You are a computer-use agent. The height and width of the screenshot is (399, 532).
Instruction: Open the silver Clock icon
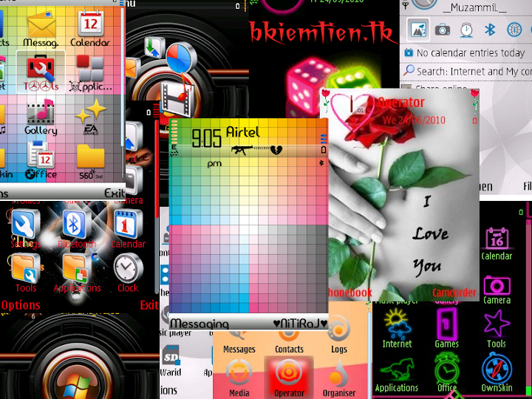pyautogui.click(x=128, y=268)
